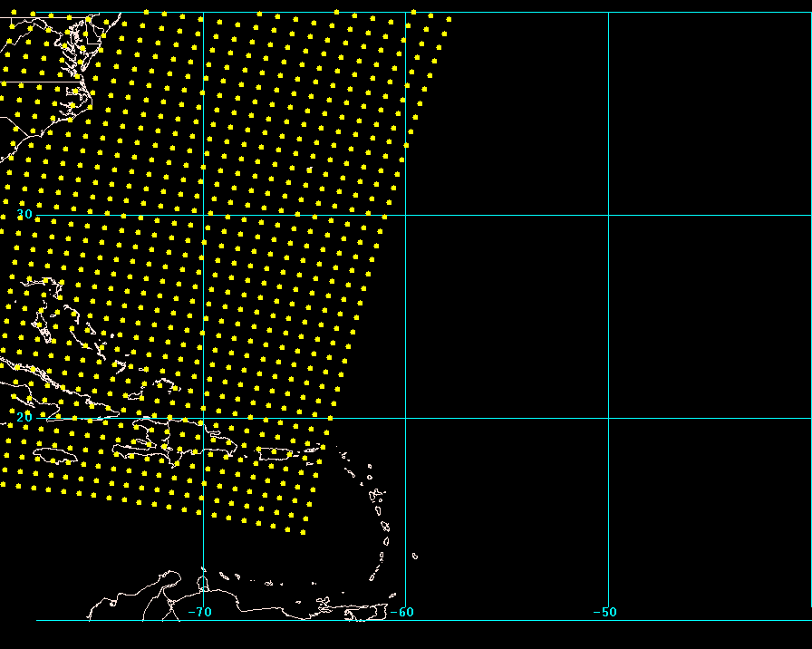Click intersection of 20 latitude and -60 longitude
The image size is (812, 649).
point(405,418)
